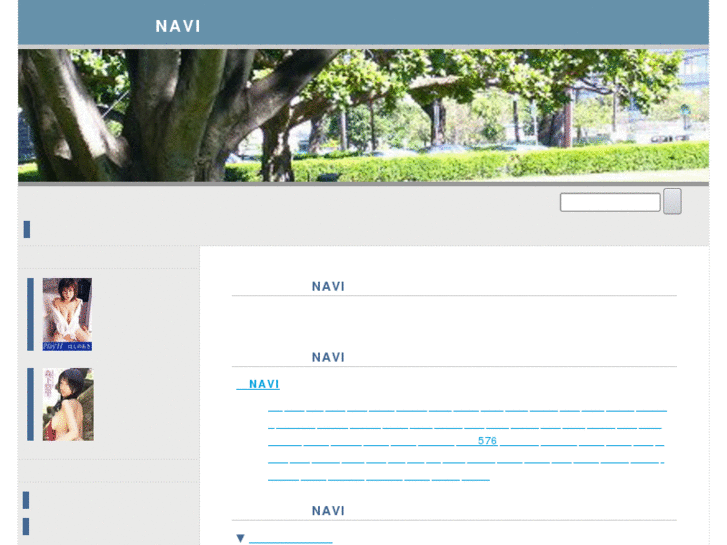This screenshot has height=545, width=727.
Task: Open the underlined link next to the ▼ arrow
Action: tap(291, 539)
